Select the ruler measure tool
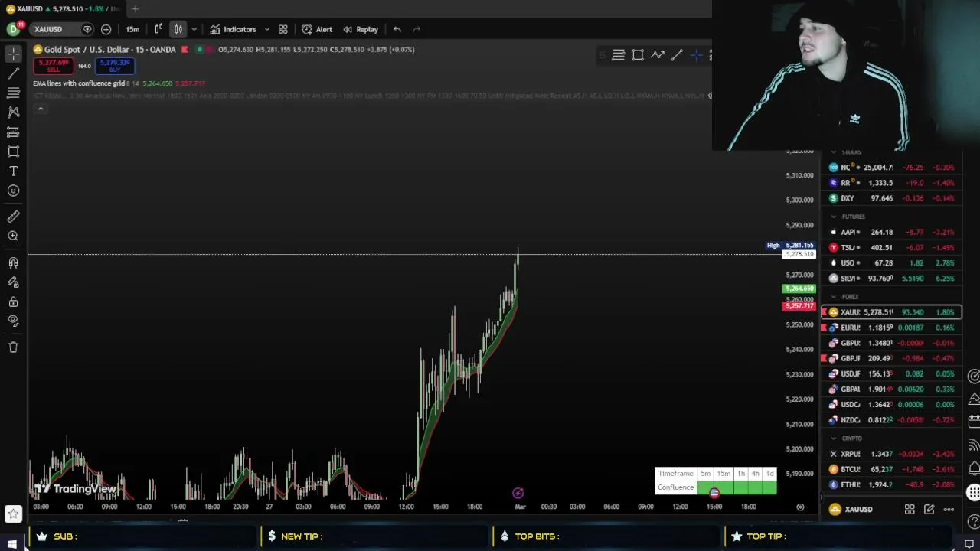This screenshot has height=551, width=980. (13, 217)
